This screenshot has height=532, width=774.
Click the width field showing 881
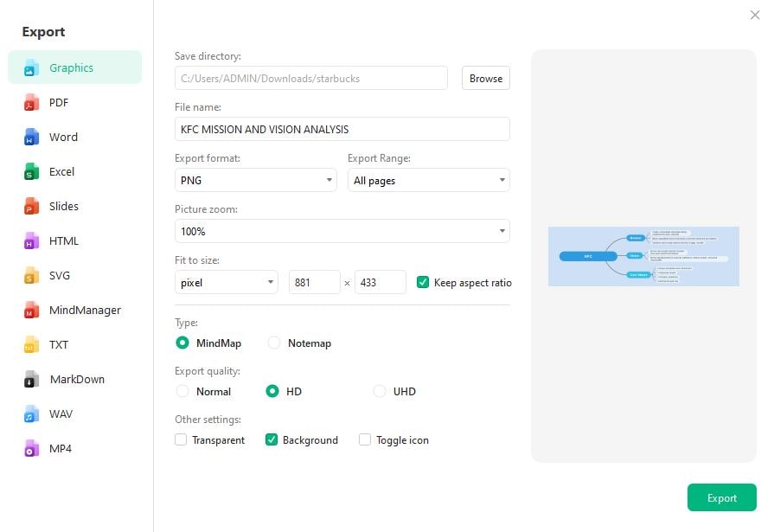[315, 282]
